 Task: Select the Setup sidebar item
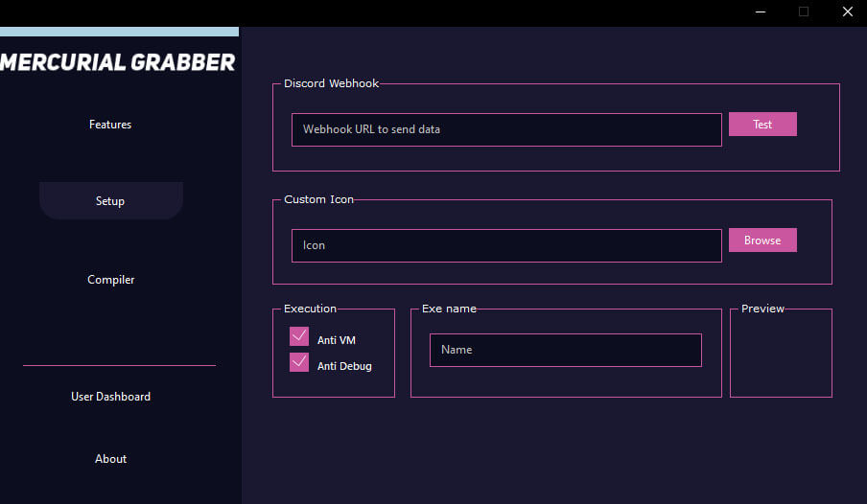(x=110, y=200)
